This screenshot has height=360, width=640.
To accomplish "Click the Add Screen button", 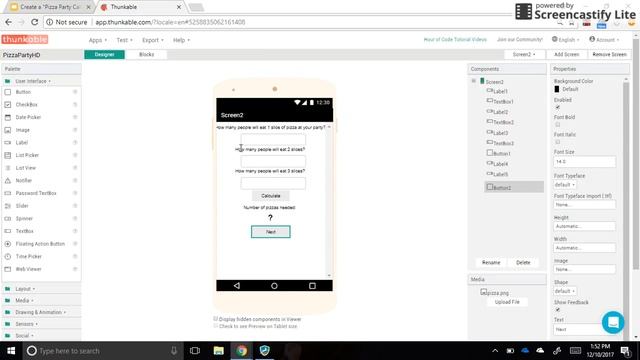I will tap(567, 54).
